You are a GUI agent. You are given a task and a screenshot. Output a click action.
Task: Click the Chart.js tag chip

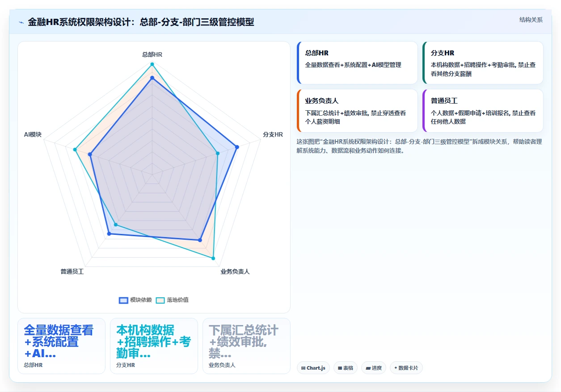(313, 368)
